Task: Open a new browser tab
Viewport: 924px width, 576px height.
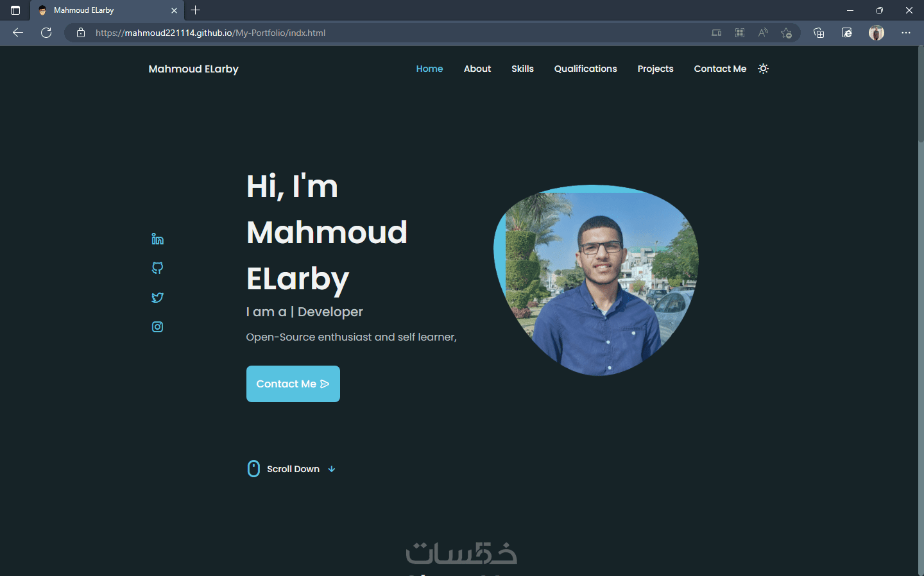Action: coord(196,10)
